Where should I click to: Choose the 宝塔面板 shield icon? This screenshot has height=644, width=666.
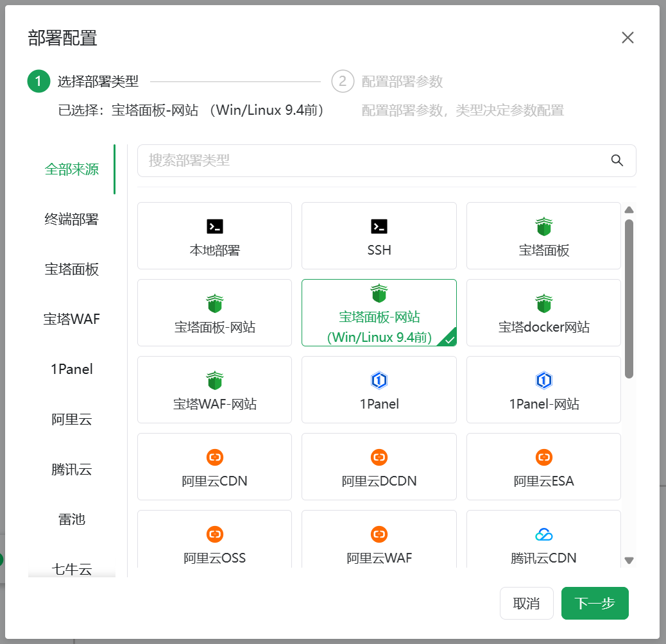tap(543, 226)
